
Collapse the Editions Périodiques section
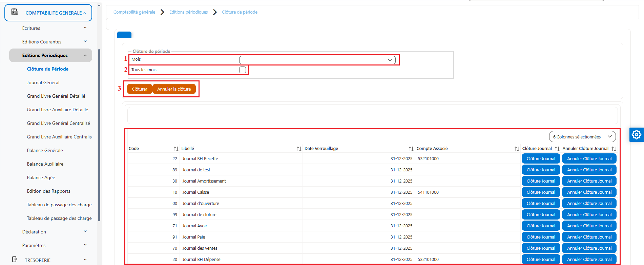click(50, 55)
